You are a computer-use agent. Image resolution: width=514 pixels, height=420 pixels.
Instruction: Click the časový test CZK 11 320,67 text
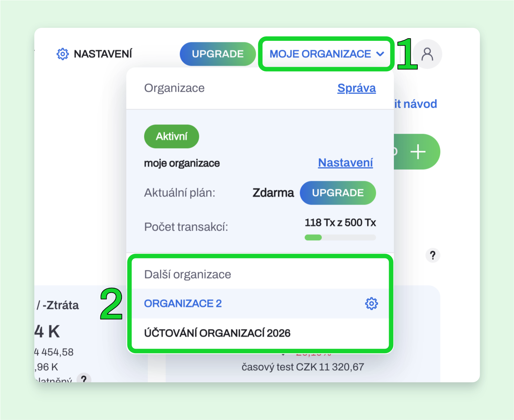click(303, 367)
